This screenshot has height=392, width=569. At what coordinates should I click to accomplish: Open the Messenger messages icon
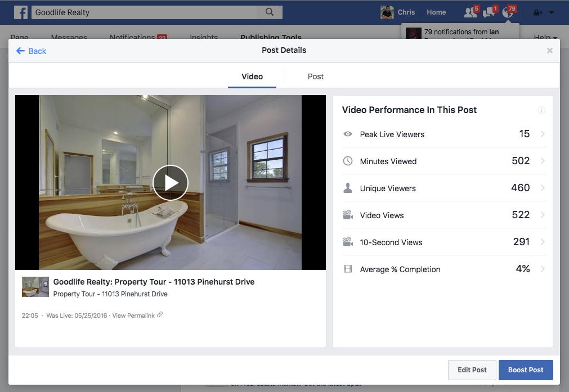pyautogui.click(x=489, y=12)
